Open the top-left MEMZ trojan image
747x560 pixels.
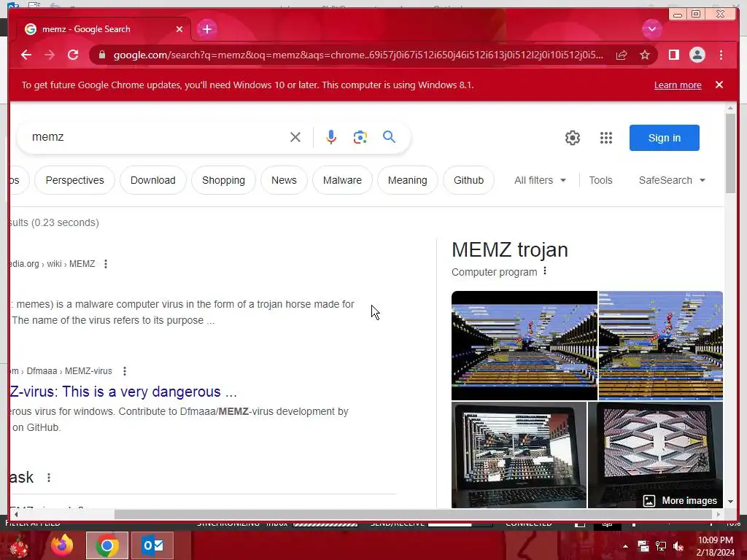coord(524,345)
